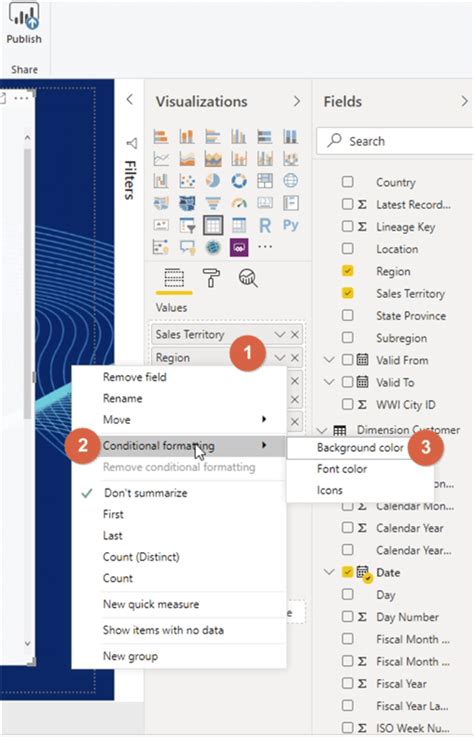The height and width of the screenshot is (737, 474).
Task: Open the Move submenu
Action: coord(179,420)
